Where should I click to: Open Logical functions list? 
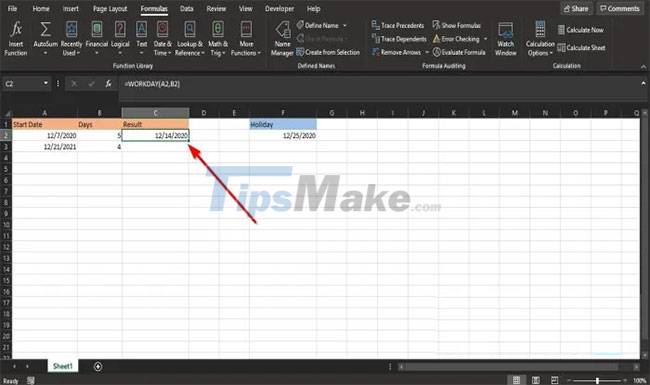120,39
